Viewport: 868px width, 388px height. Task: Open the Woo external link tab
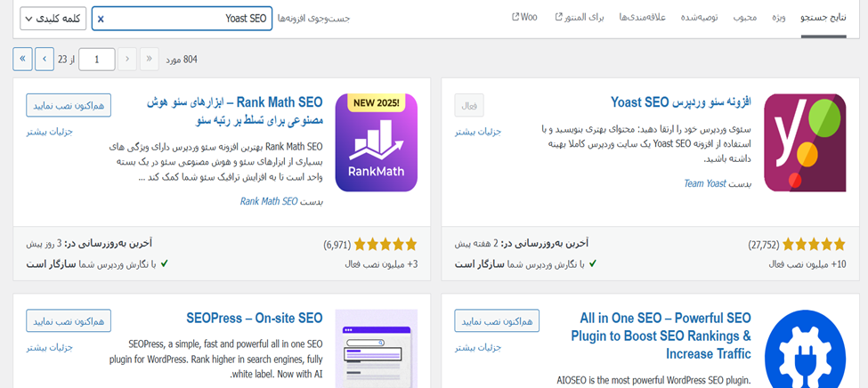(524, 17)
